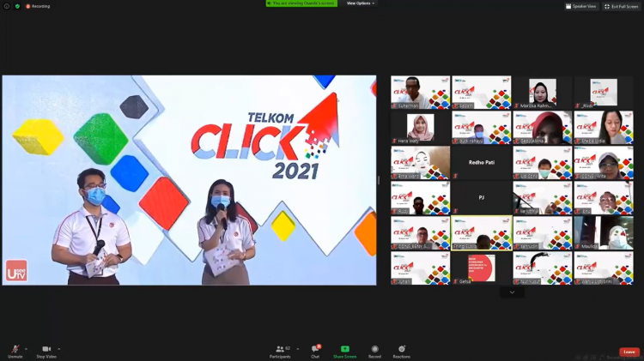Select _Rival participant tile
Image resolution: width=644 pixels, height=361 pixels.
(604, 93)
